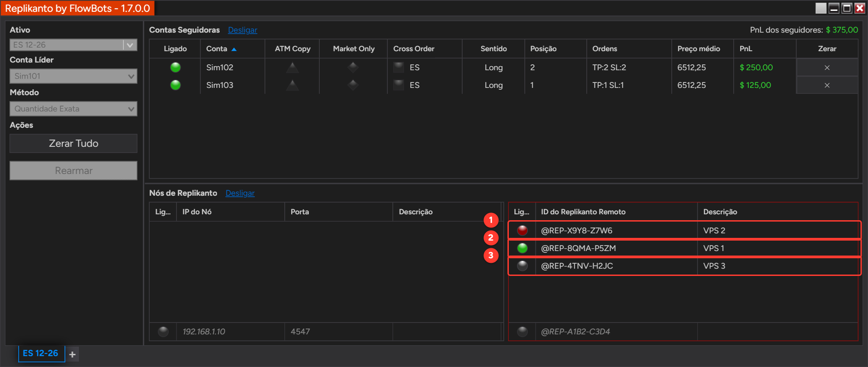Open the Método dropdown Quantidade Exata
This screenshot has width=868, height=367.
tap(73, 109)
